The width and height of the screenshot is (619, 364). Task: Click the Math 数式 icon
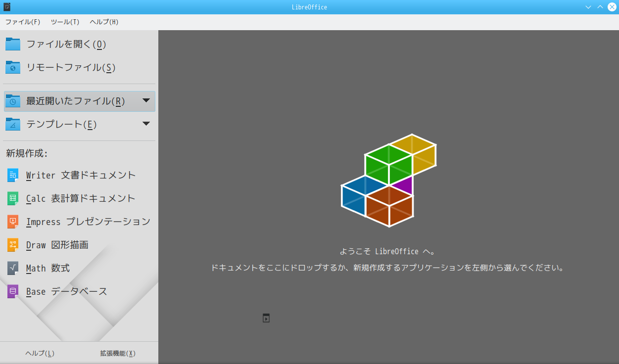coord(13,268)
